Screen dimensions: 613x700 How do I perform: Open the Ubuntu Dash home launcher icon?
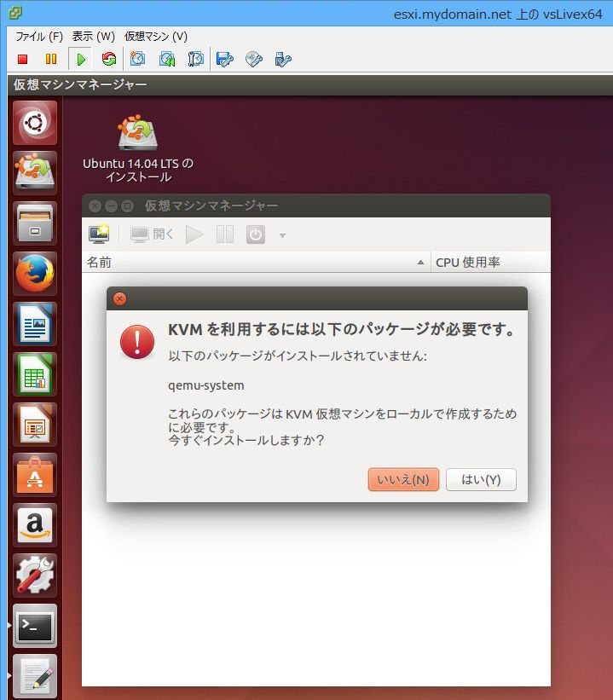(35, 123)
